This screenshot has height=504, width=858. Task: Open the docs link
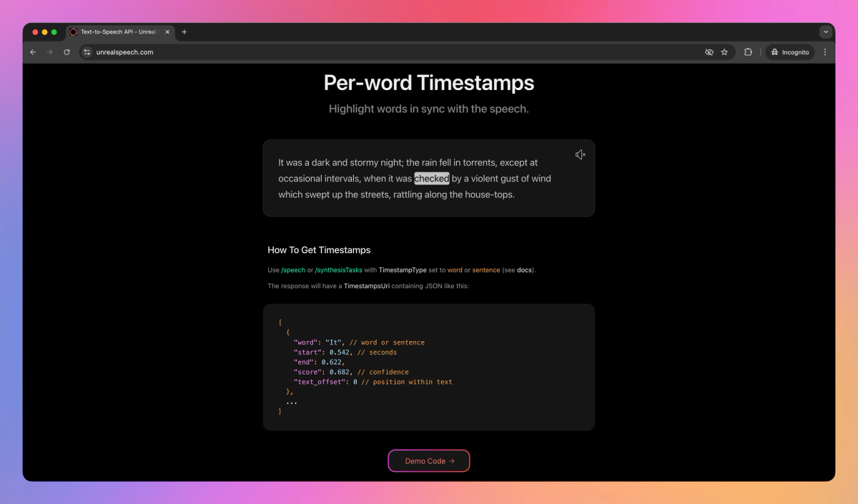point(525,270)
